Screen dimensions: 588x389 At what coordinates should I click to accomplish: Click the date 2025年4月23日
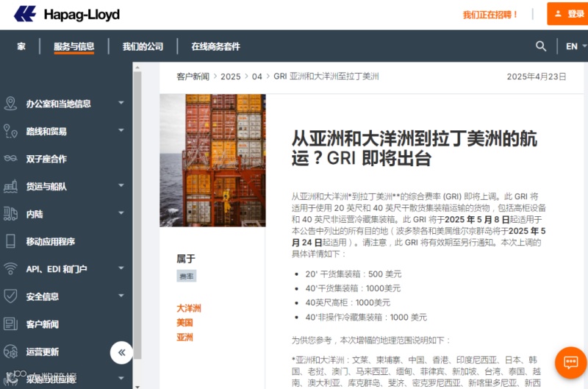(x=537, y=76)
